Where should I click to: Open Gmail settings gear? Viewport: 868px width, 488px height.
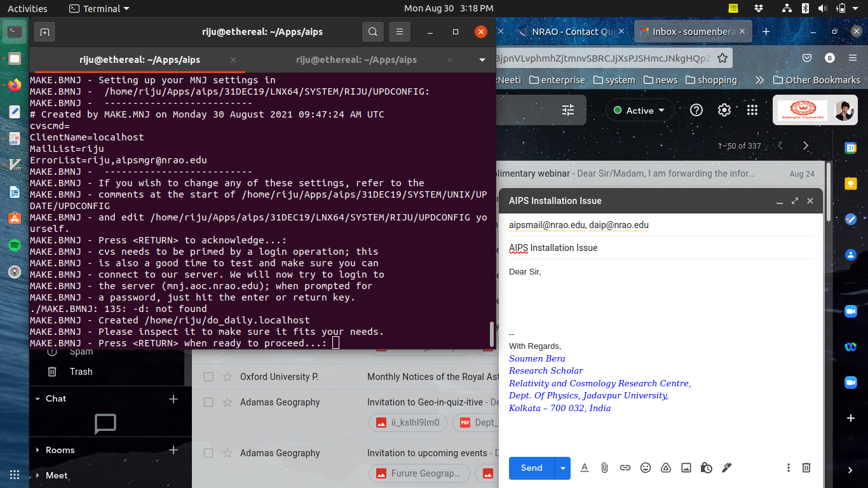click(724, 110)
